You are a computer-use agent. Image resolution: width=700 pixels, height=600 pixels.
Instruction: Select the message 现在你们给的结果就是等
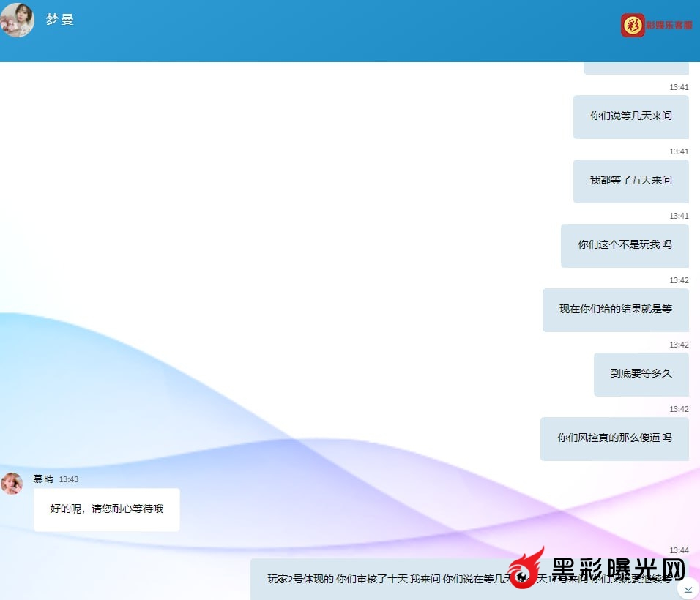tap(615, 310)
